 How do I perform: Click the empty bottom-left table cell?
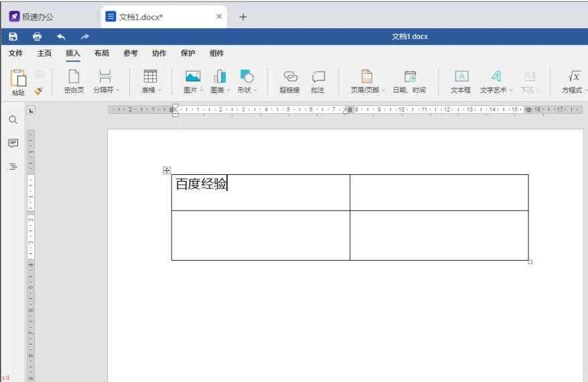point(261,235)
